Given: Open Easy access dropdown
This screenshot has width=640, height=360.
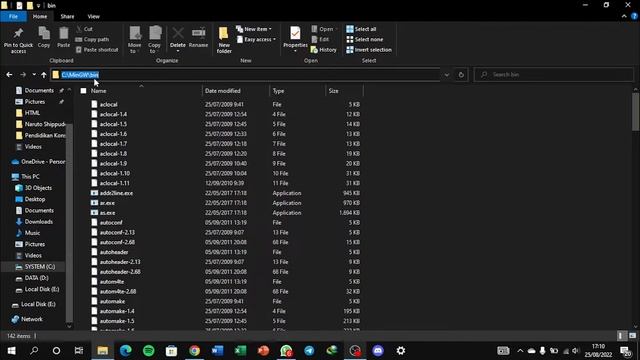Looking at the screenshot, I should click(x=256, y=39).
